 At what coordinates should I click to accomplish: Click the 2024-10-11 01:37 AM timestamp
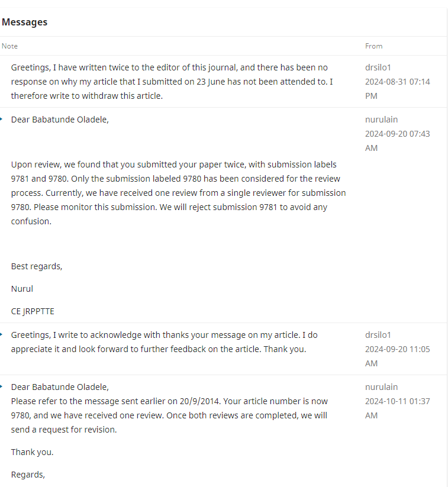click(x=397, y=408)
